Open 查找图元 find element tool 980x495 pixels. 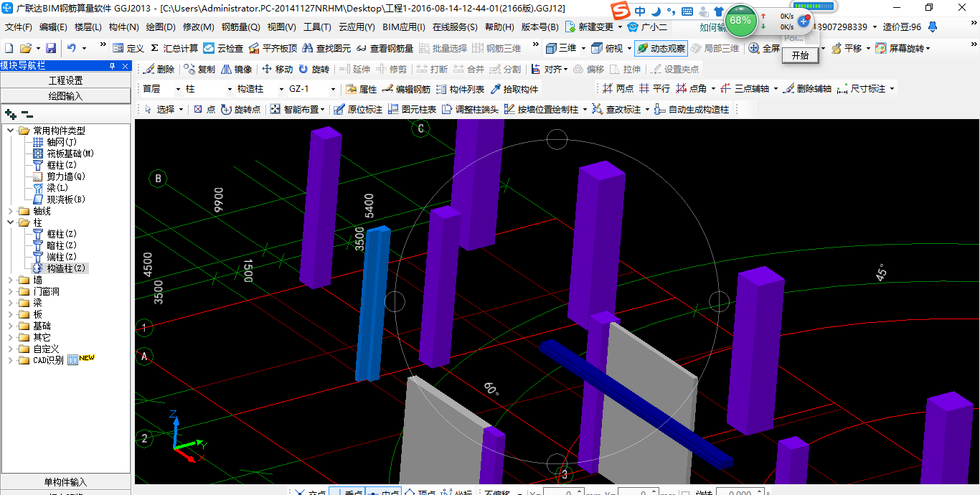point(326,48)
